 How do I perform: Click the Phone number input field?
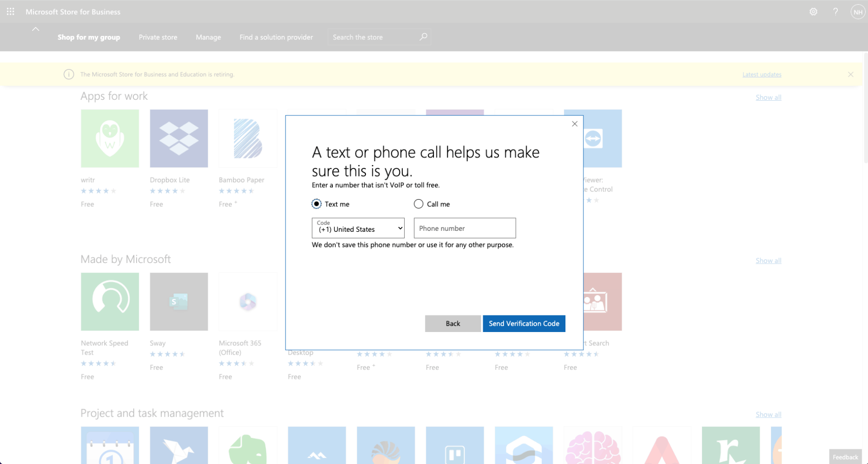(465, 228)
